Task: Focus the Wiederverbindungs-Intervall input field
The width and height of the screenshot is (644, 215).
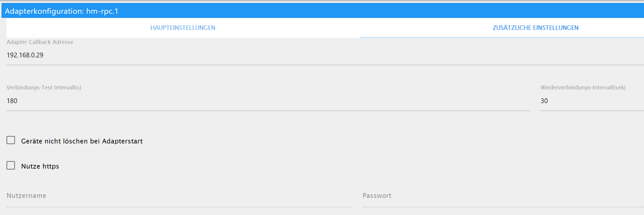Action: (x=592, y=101)
